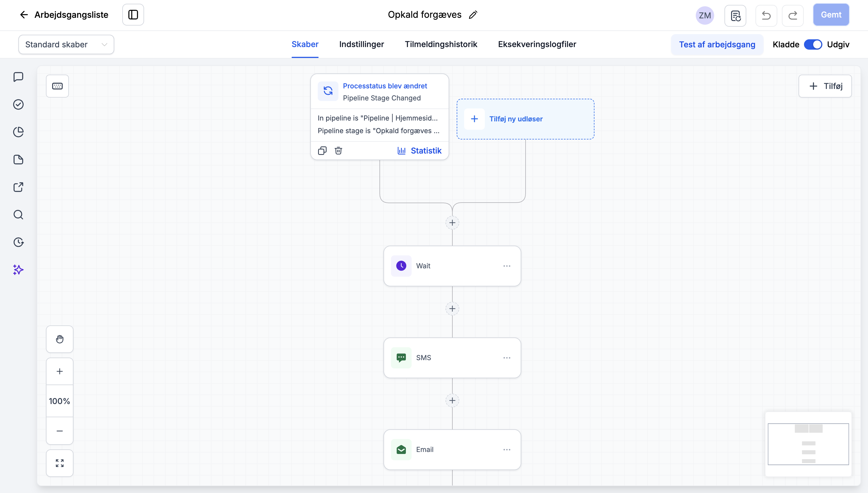Click the Gemt save button

831,15
